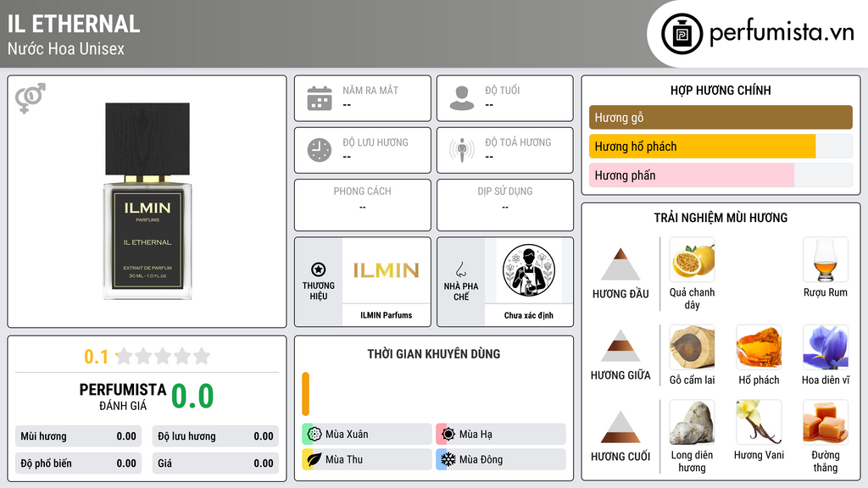Screen dimensions: 868x488
Task: Click the Độ lưu hương 0.00 score row
Action: click(x=215, y=436)
